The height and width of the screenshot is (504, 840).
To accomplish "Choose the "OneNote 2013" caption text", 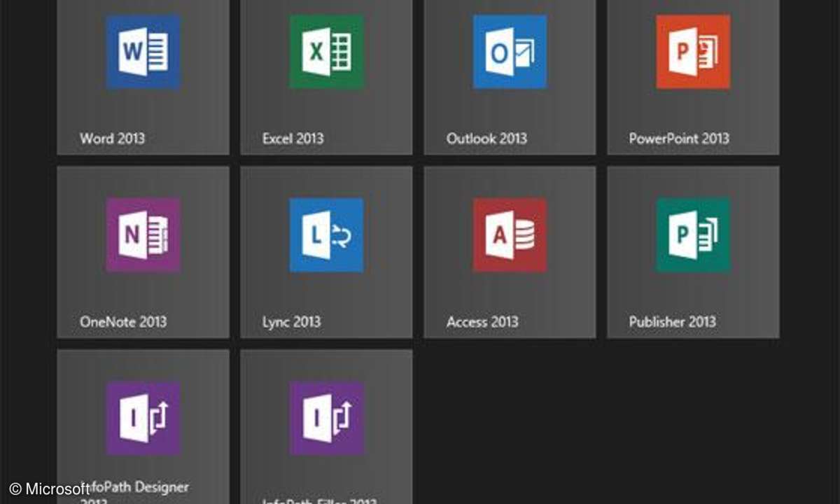I will tap(123, 321).
